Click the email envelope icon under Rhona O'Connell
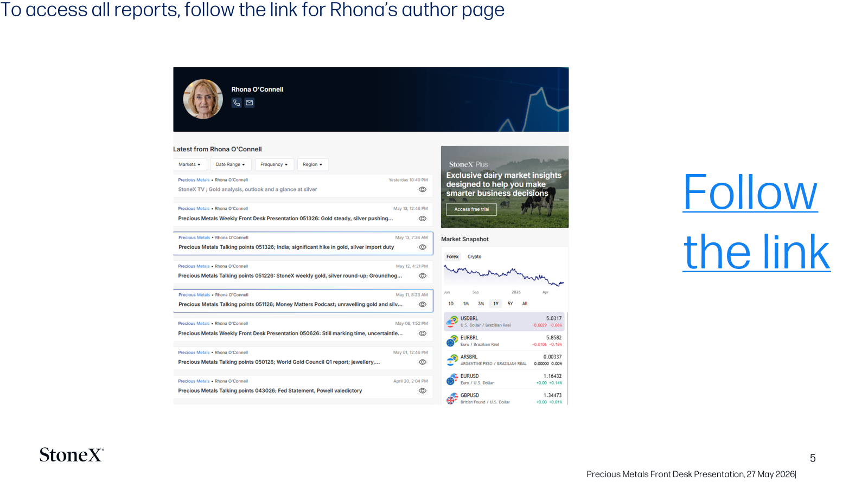This screenshot has height=488, width=868. (x=250, y=102)
